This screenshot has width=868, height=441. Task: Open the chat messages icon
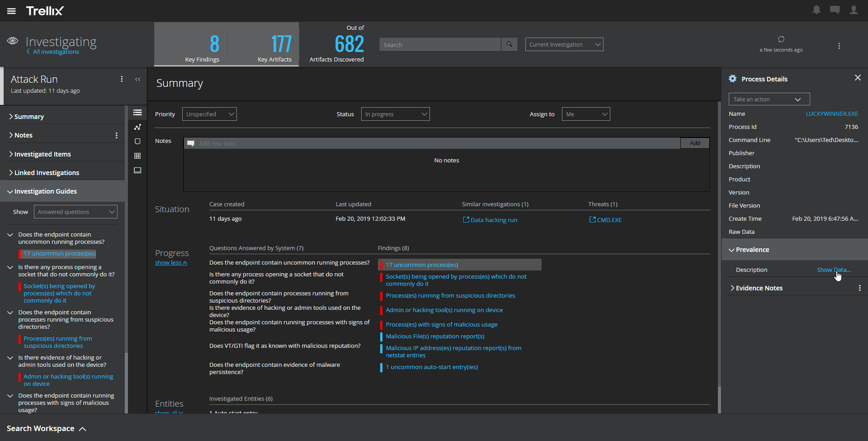835,10
